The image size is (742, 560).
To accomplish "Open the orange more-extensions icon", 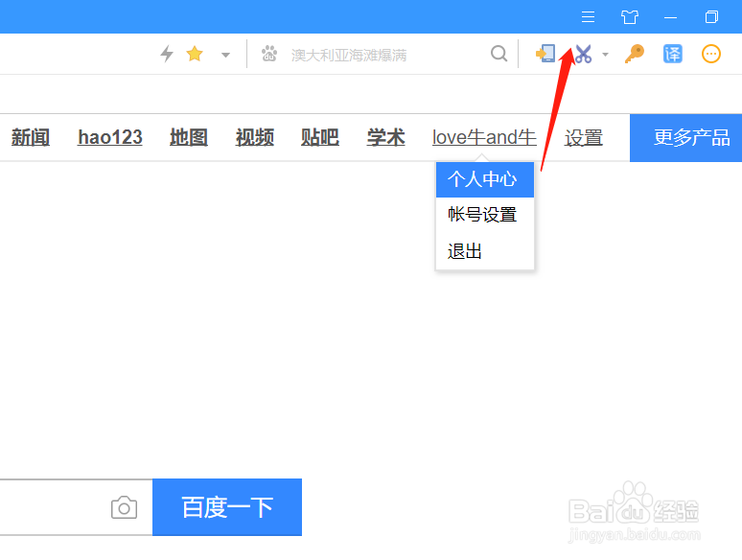I will tap(710, 54).
